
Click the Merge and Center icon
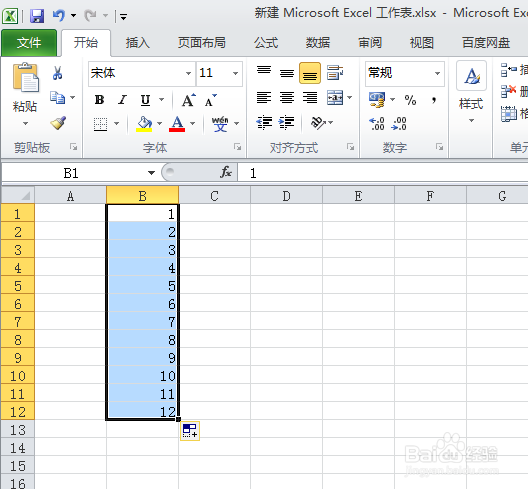(335, 98)
